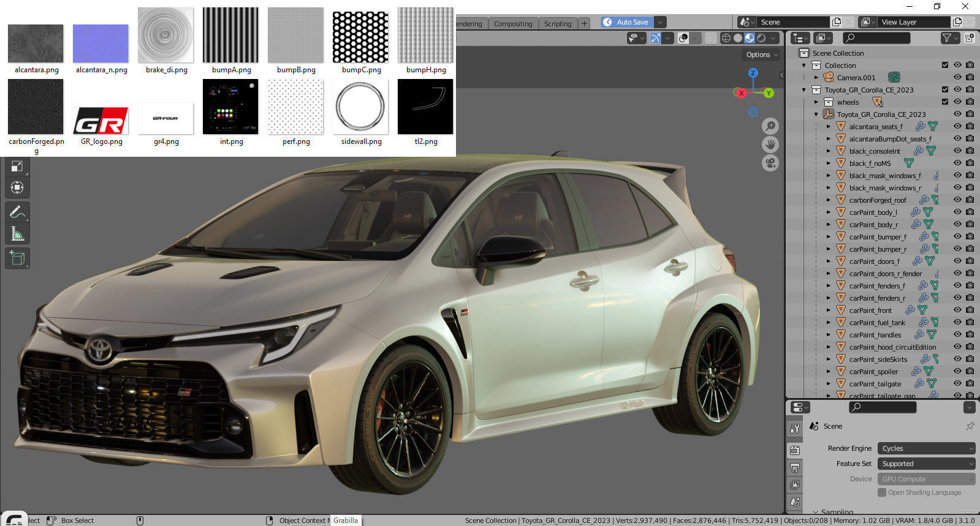
Task: Open the viewport shading options dropdown arrow
Action: 773,38
